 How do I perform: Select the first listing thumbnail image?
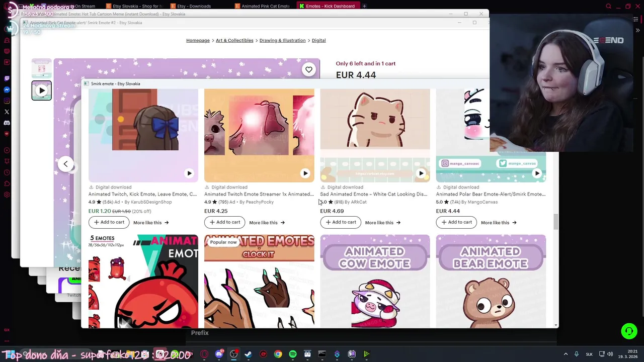point(41,68)
